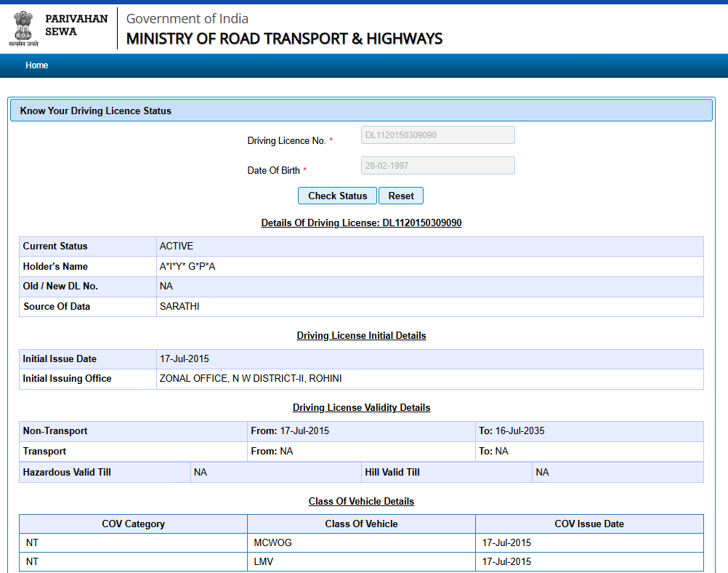
Task: Focus the Date Of Birth field
Action: [438, 166]
